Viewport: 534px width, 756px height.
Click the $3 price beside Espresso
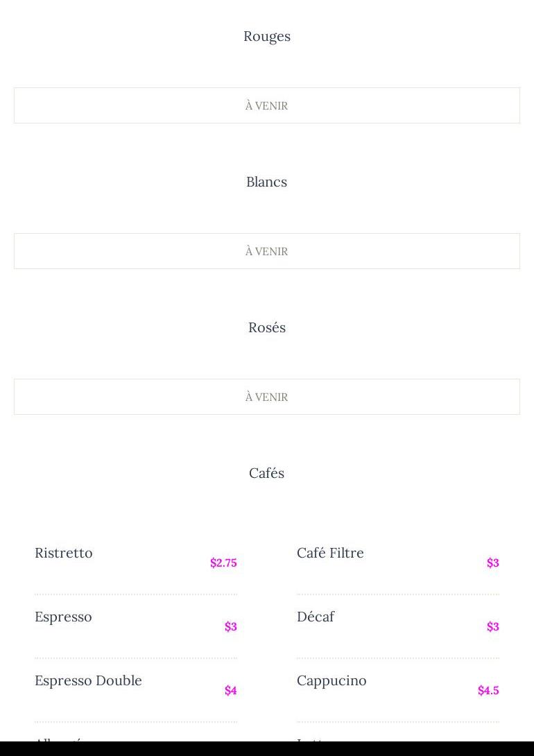(x=230, y=626)
